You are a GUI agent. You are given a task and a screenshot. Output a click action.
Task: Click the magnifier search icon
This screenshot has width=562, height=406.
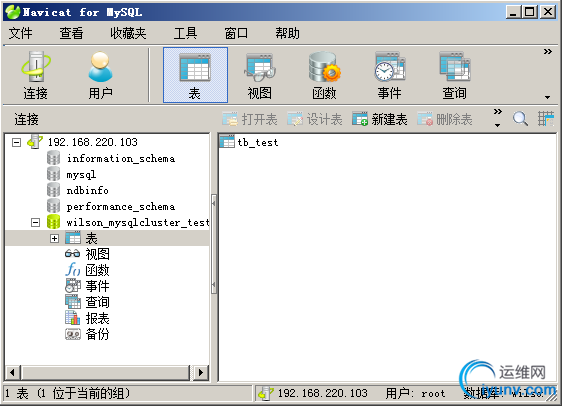pos(520,119)
